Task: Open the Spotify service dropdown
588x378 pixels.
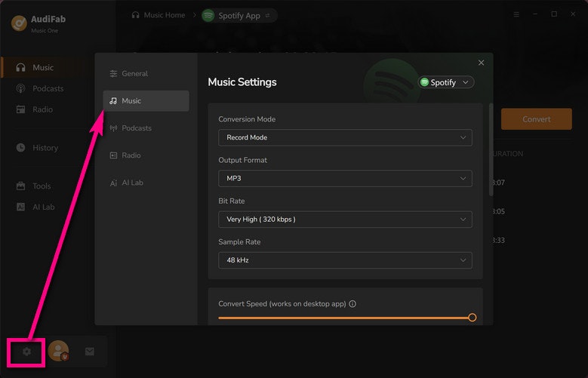Action: 445,82
